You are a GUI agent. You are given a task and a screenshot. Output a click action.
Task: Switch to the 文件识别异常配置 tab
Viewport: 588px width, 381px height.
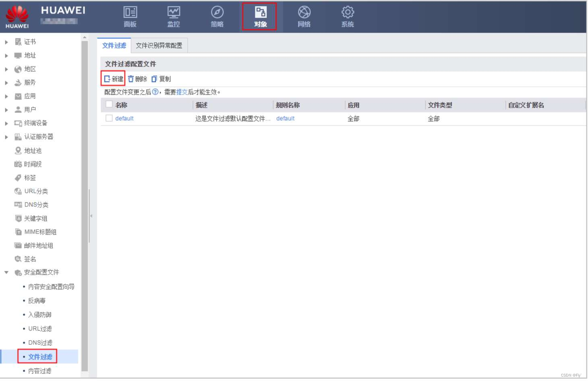click(x=159, y=46)
